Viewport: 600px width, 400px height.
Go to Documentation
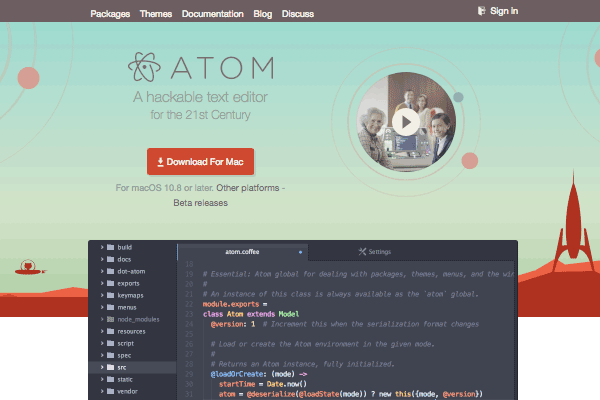click(x=213, y=14)
